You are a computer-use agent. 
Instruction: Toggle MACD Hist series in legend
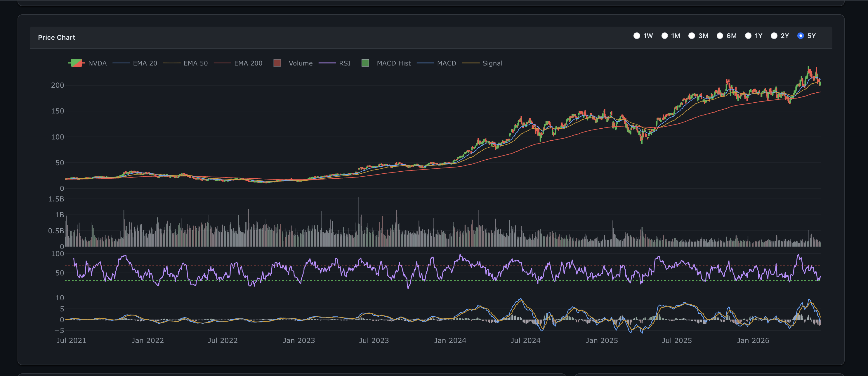[x=386, y=63]
